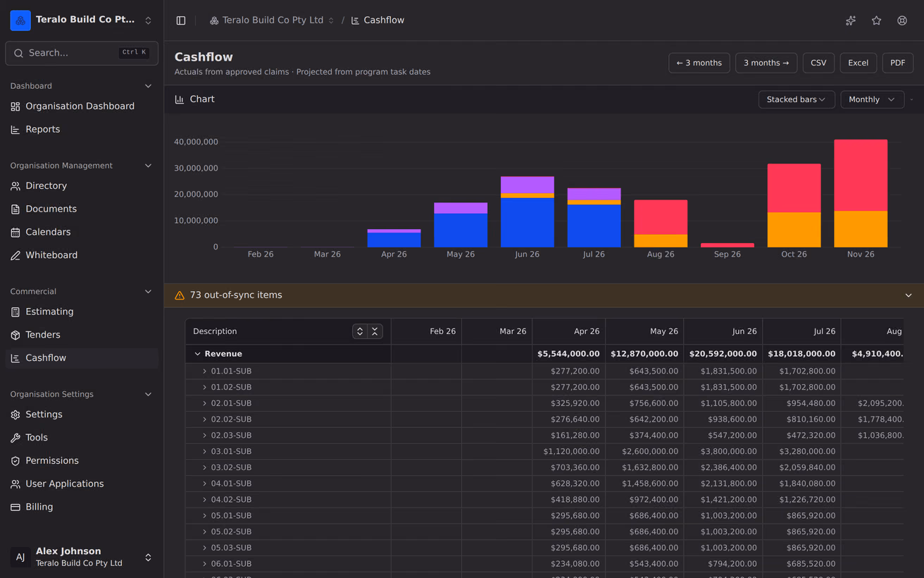This screenshot has width=924, height=578.
Task: Click the Estimating calculator icon
Action: click(15, 312)
